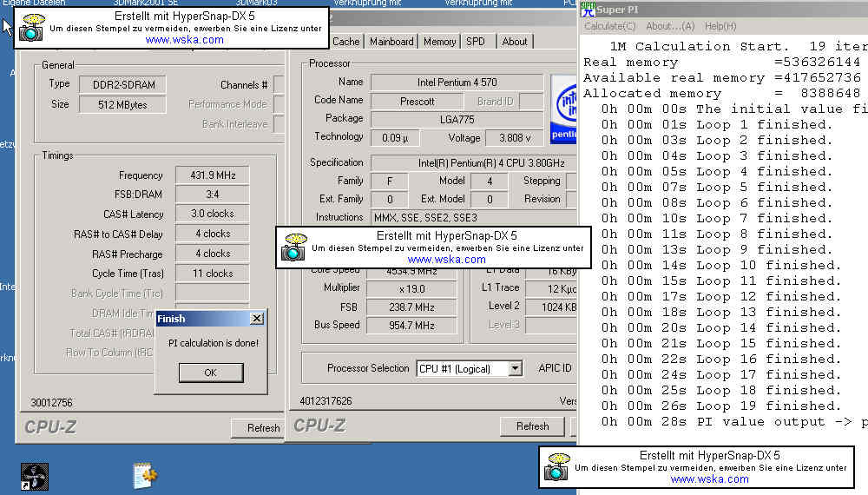Switch to the Mainboard tab
This screenshot has height=495, width=868.
coord(391,42)
